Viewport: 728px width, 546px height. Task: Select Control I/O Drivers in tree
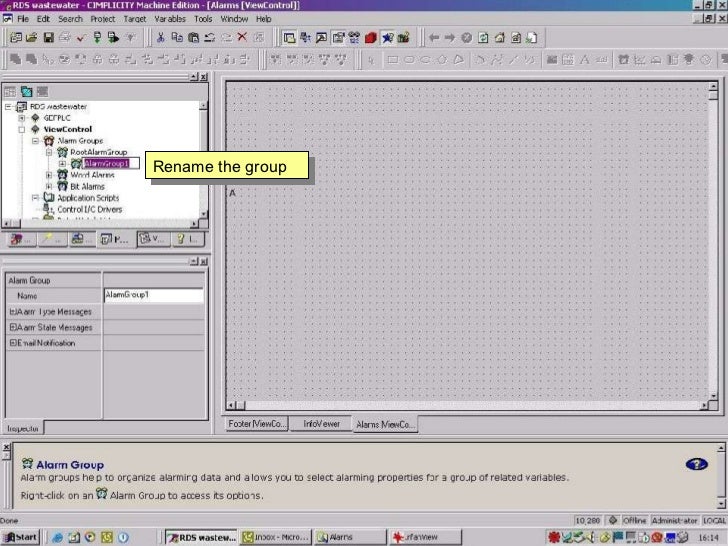90,209
